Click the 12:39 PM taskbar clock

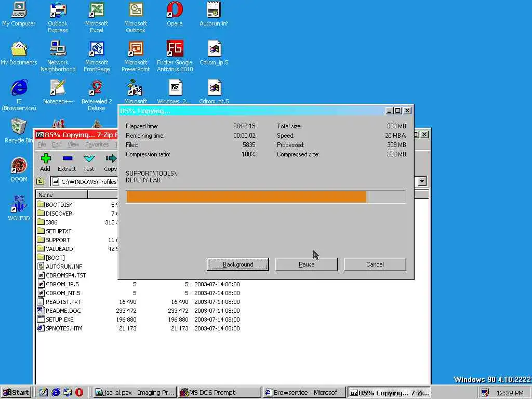(510, 393)
